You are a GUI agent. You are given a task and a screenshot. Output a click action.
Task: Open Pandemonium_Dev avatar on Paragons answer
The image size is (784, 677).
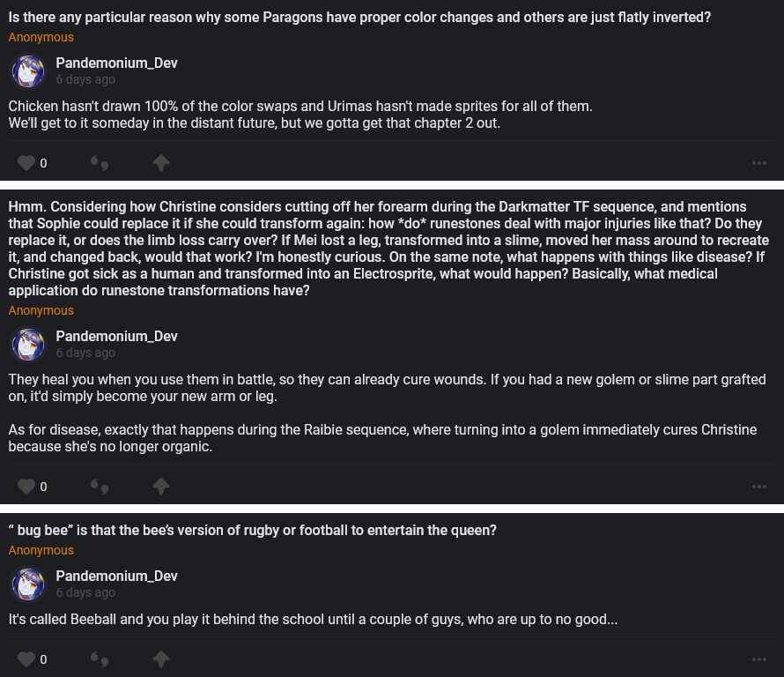click(28, 71)
